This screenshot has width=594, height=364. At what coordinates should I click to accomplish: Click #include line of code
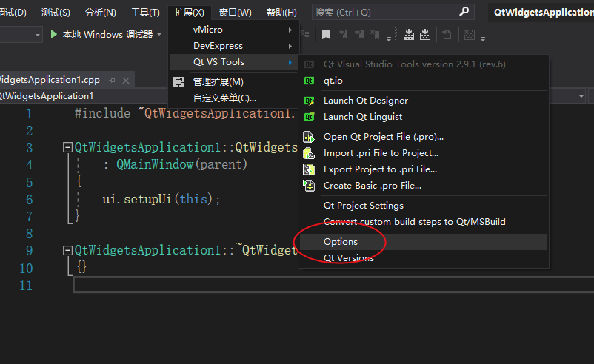tap(185, 113)
